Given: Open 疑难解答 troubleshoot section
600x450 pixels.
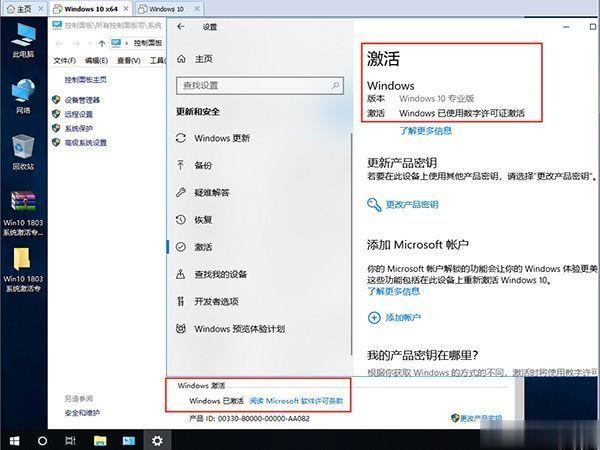Looking at the screenshot, I should click(211, 192).
